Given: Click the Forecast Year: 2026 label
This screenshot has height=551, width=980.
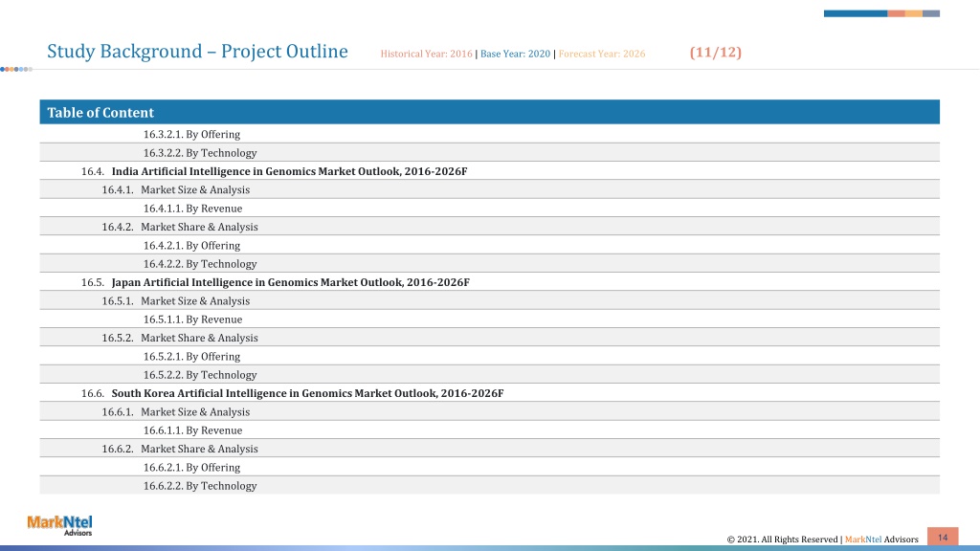Looking at the screenshot, I should pos(601,54).
